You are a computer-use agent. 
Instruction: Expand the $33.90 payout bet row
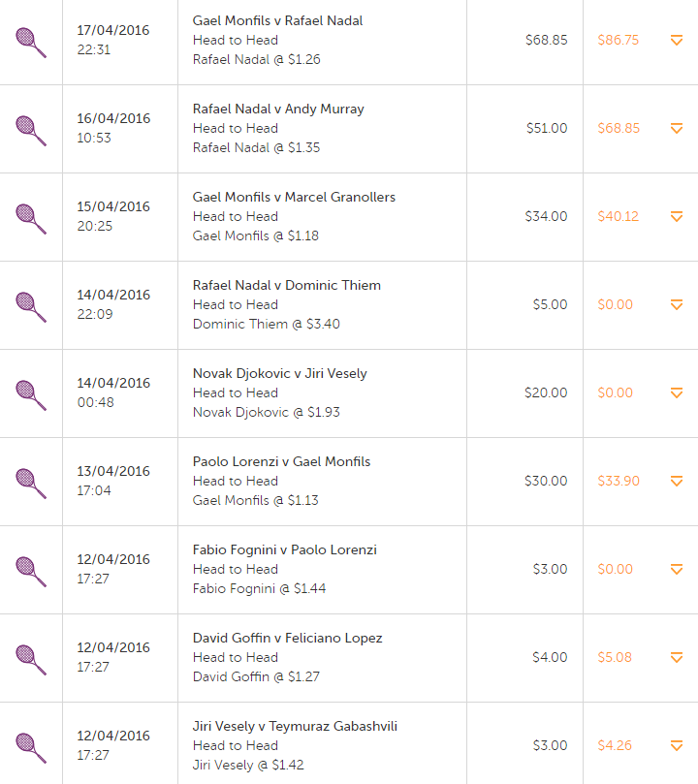coord(677,481)
